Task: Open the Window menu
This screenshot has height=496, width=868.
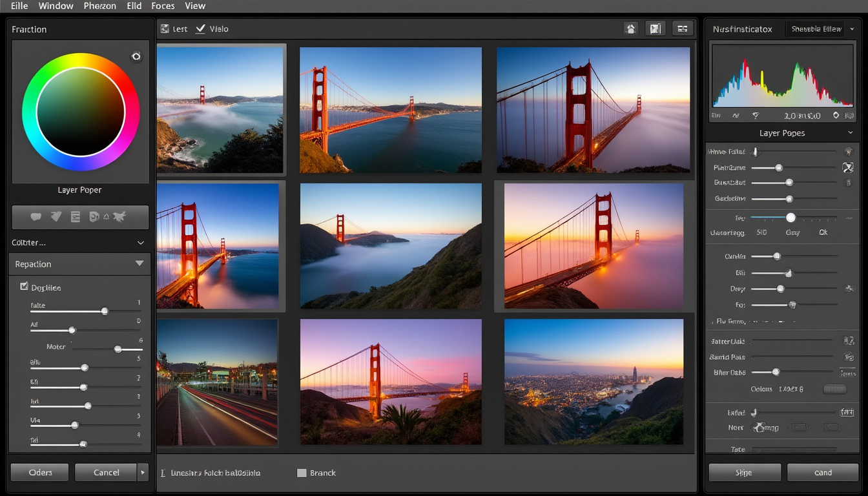Action: click(x=56, y=6)
